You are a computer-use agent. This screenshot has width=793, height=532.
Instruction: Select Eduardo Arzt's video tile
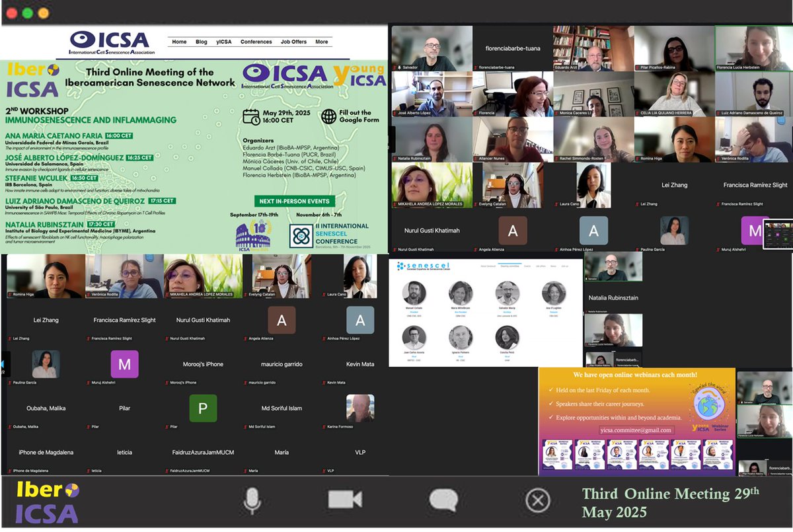(x=593, y=48)
